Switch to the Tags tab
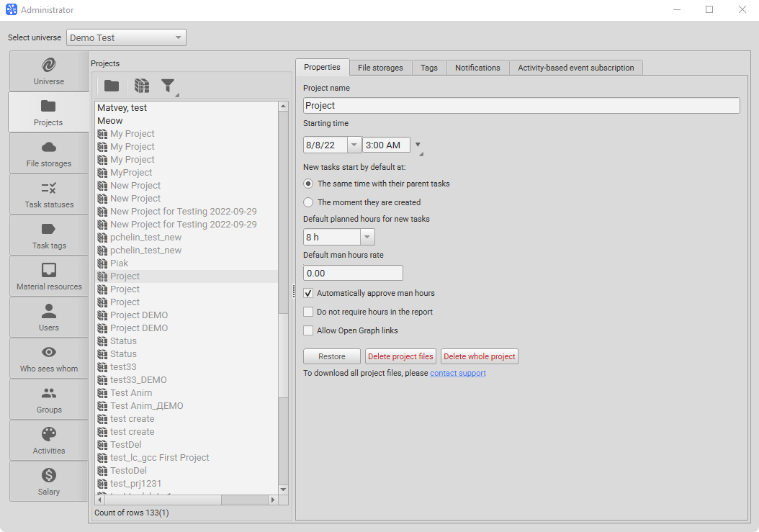 pos(429,68)
